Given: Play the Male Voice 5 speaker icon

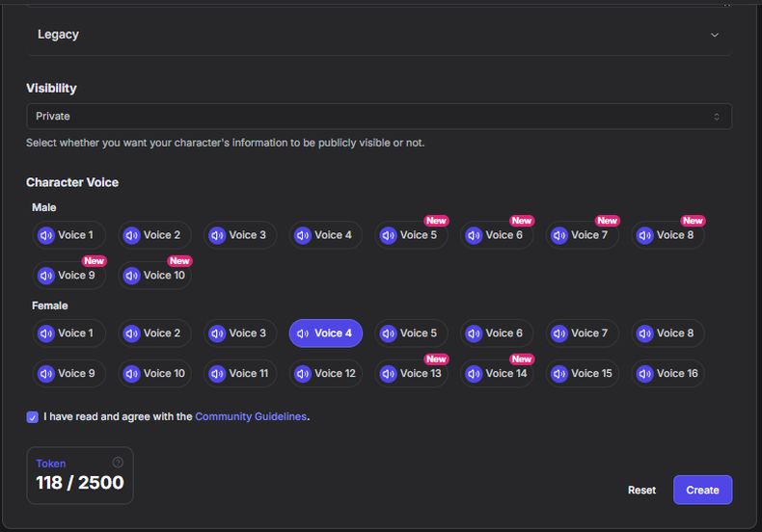Looking at the screenshot, I should coord(388,235).
